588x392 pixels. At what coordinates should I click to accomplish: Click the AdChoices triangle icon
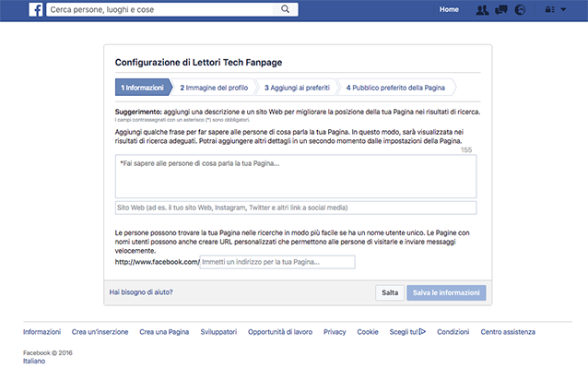pos(422,332)
